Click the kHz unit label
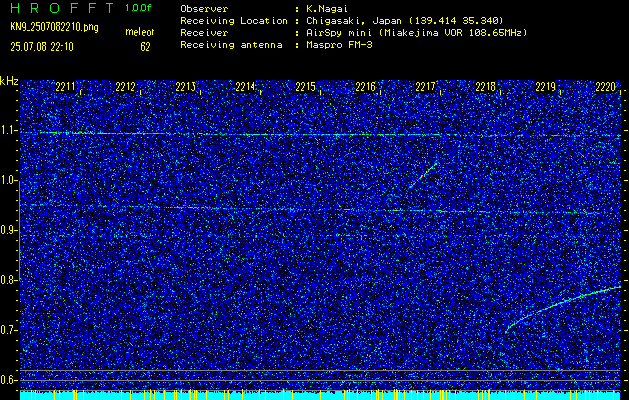The width and height of the screenshot is (629, 400). pyautogui.click(x=9, y=81)
